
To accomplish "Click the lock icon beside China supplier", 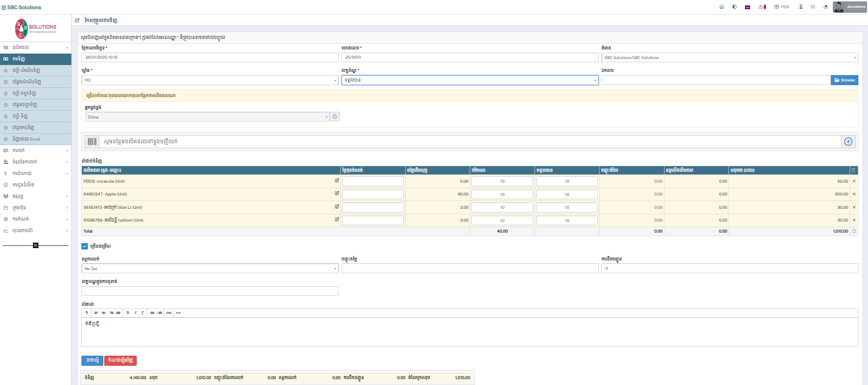I will [335, 117].
